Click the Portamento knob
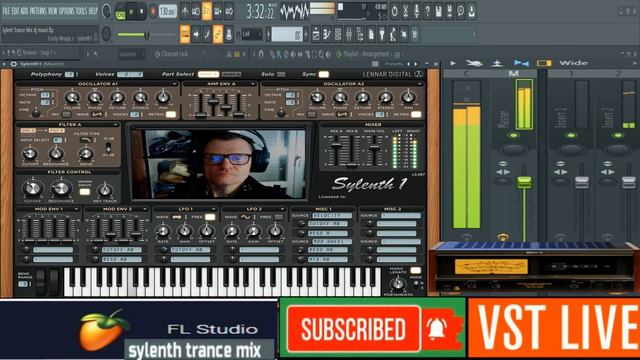The height and width of the screenshot is (360, 640). pos(397,284)
